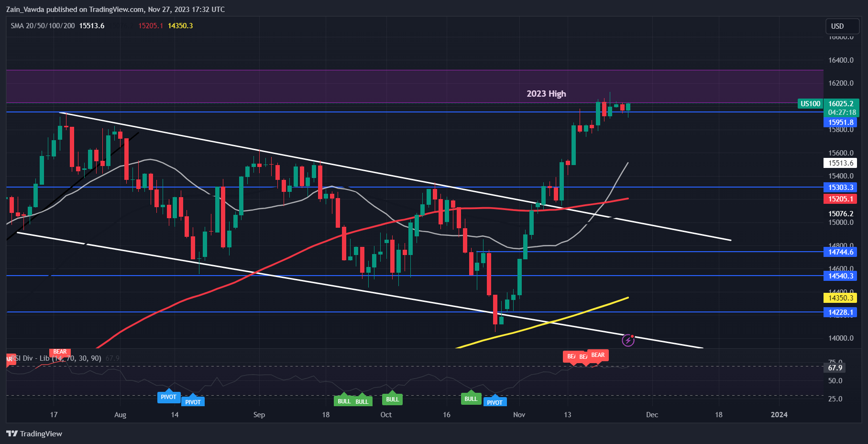Click the 16200.0 price scale value
Image resolution: width=868 pixels, height=444 pixels.
(x=841, y=83)
